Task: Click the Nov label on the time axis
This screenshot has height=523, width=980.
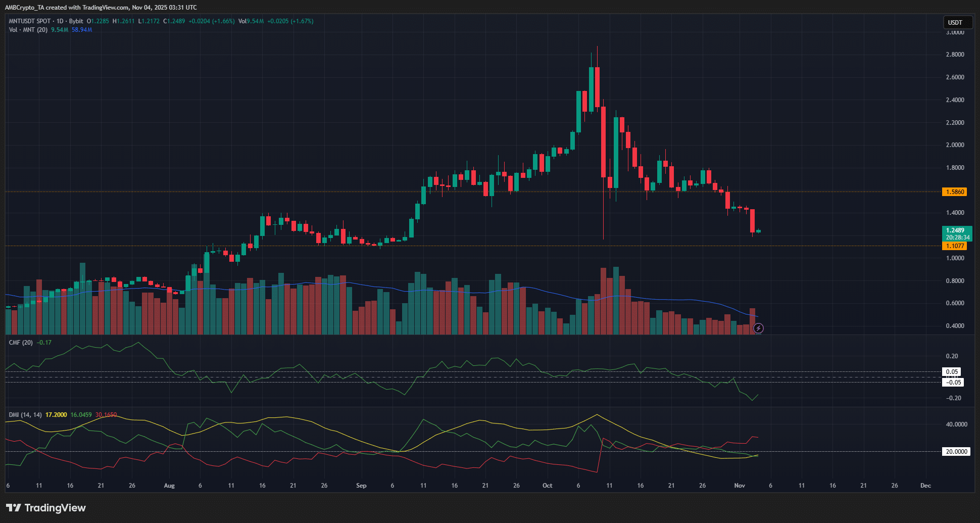Action: (x=740, y=485)
